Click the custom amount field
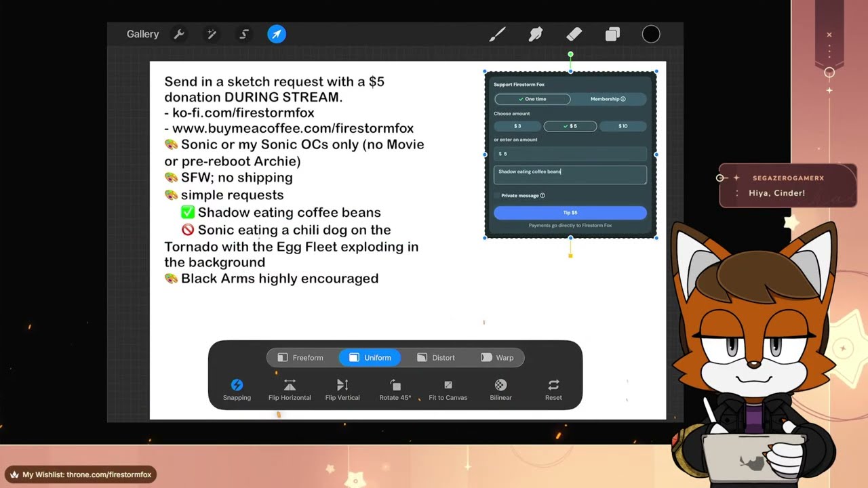 [570, 154]
